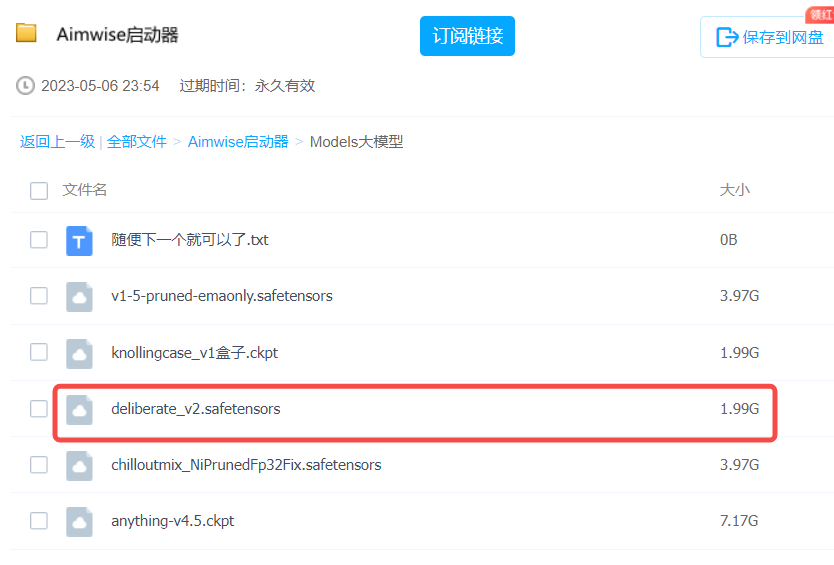Click the file icon for chilloutmix_NiPrunedFp32Fix.safetensors
834x565 pixels.
click(x=79, y=466)
